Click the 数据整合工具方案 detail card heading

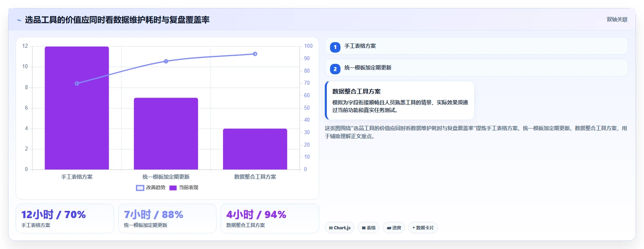point(356,92)
